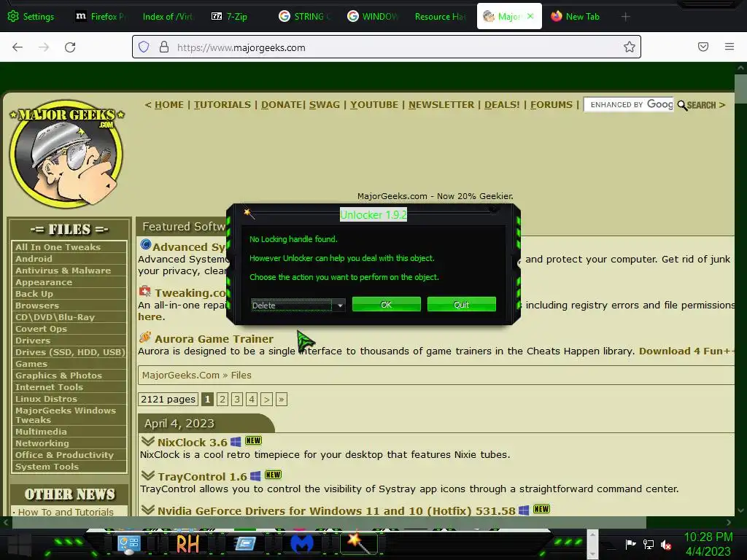Image resolution: width=747 pixels, height=560 pixels.
Task: Switch to the Index of /Virt tab
Action: [x=167, y=17]
